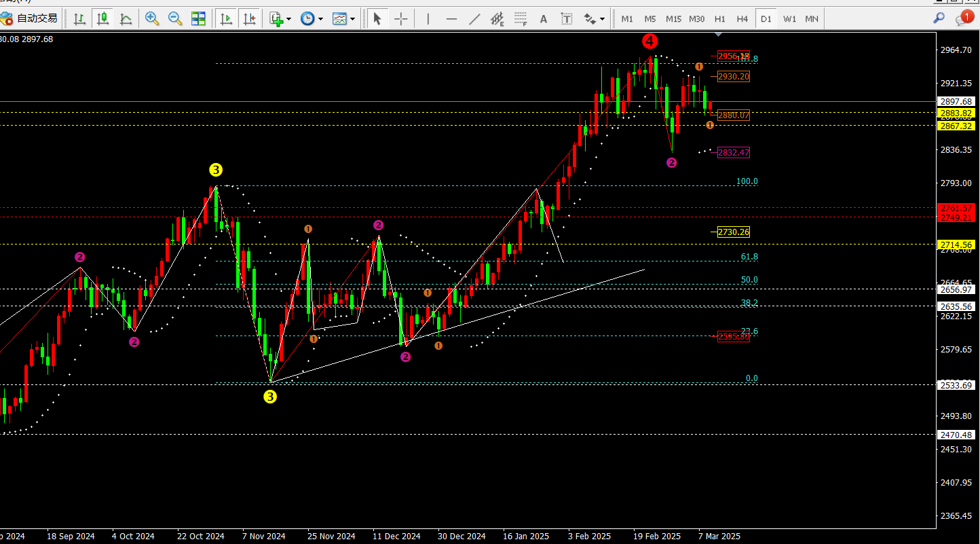The image size is (980, 544).
Task: Click red boxed label 2595.80
Action: 734,337
